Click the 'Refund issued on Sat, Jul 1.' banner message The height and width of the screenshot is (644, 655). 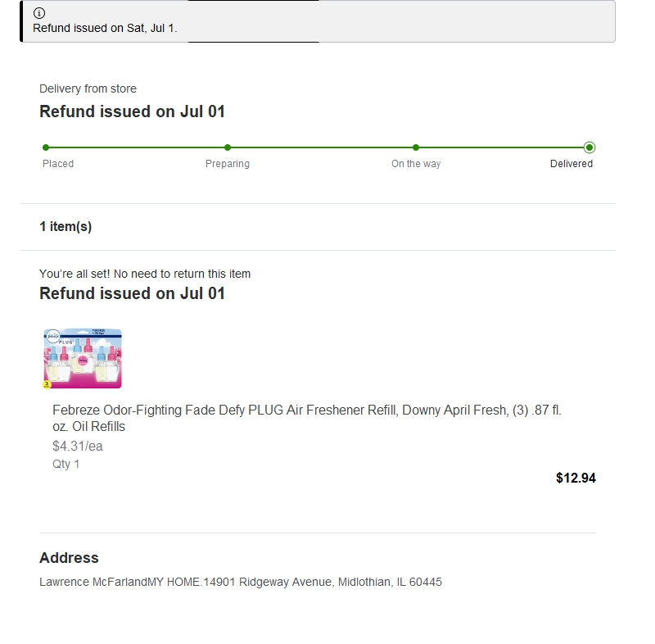(x=105, y=28)
